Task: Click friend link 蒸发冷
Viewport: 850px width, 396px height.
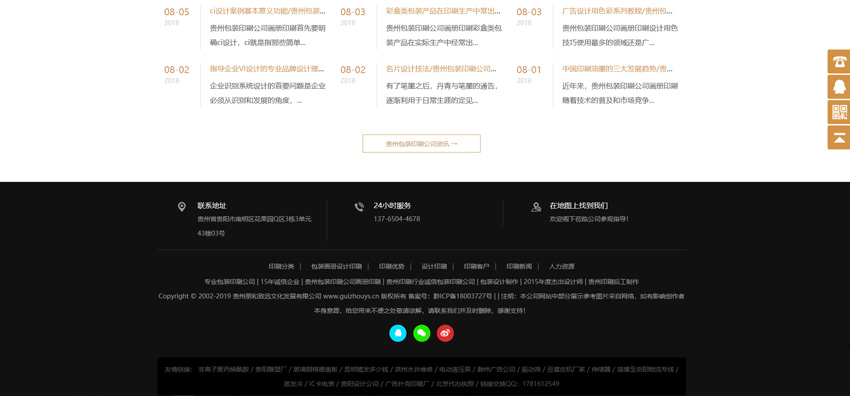Action: tap(294, 384)
